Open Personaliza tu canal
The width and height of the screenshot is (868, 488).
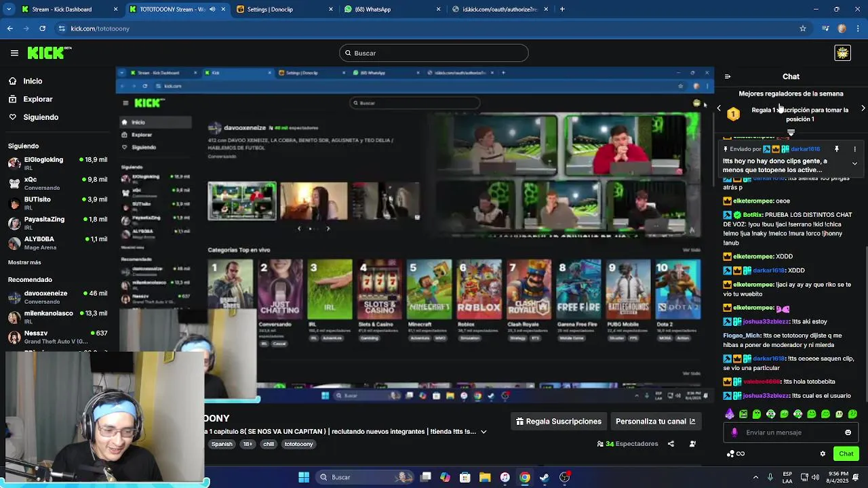pos(655,422)
